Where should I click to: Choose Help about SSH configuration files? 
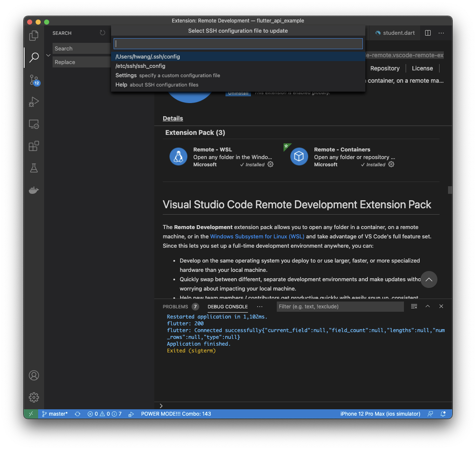point(238,85)
